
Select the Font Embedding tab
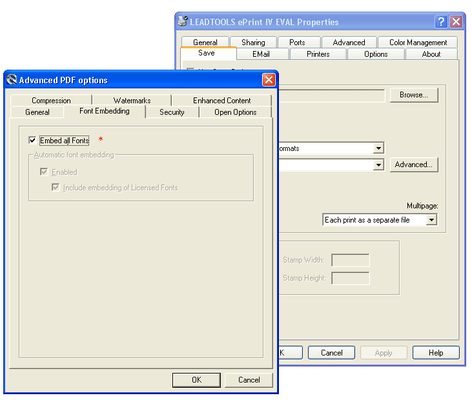[x=104, y=111]
